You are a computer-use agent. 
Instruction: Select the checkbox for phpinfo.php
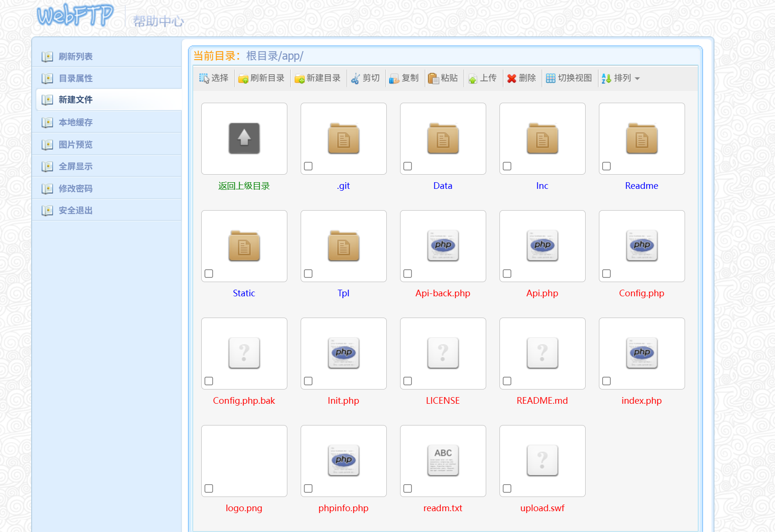(308, 488)
